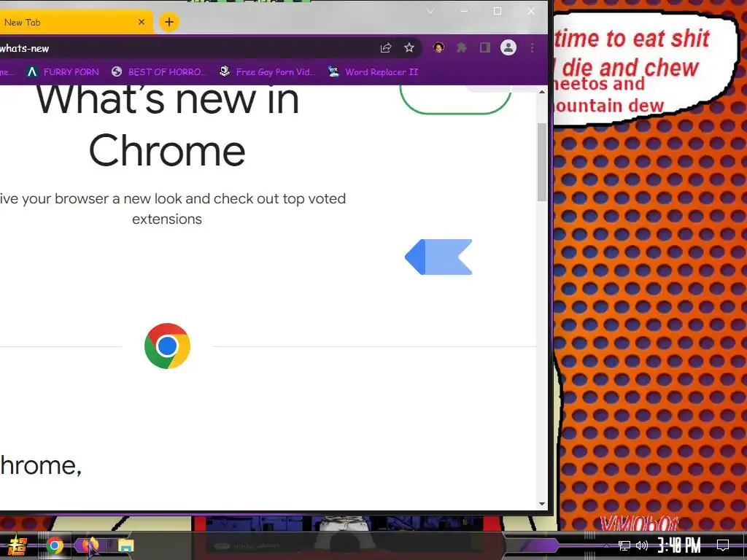Maximize the Chrome window
This screenshot has height=560, width=747.
498,12
